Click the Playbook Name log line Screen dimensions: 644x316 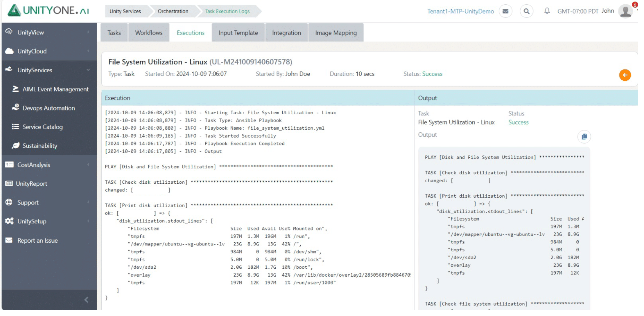(x=215, y=128)
